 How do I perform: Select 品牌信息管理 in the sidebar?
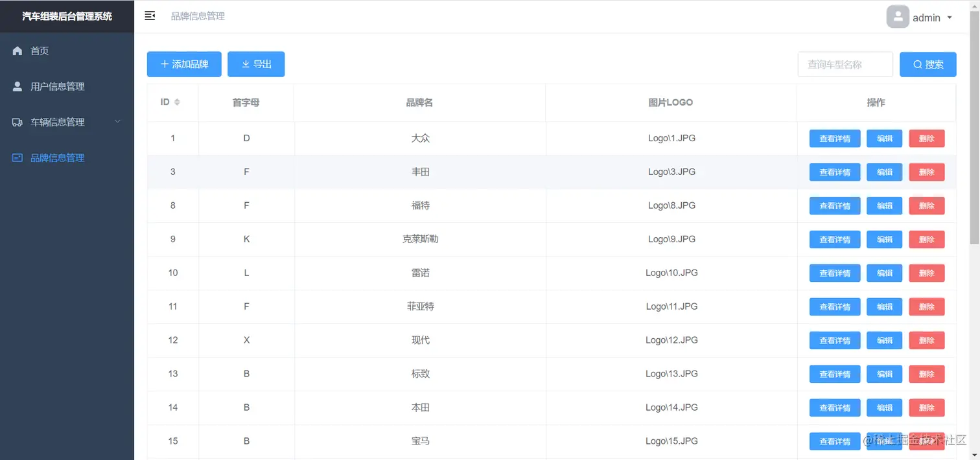click(67, 157)
